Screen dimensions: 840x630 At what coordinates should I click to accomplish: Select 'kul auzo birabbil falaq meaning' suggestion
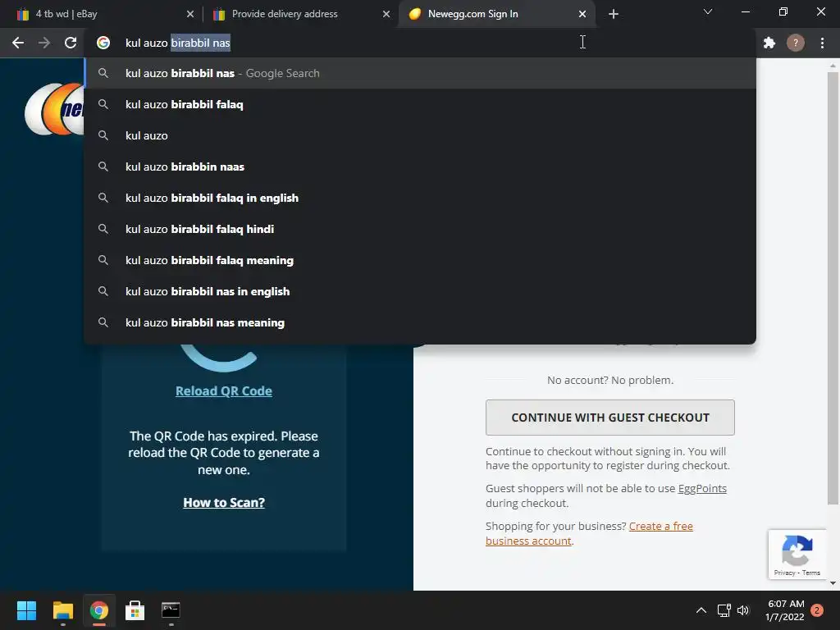coord(420,260)
